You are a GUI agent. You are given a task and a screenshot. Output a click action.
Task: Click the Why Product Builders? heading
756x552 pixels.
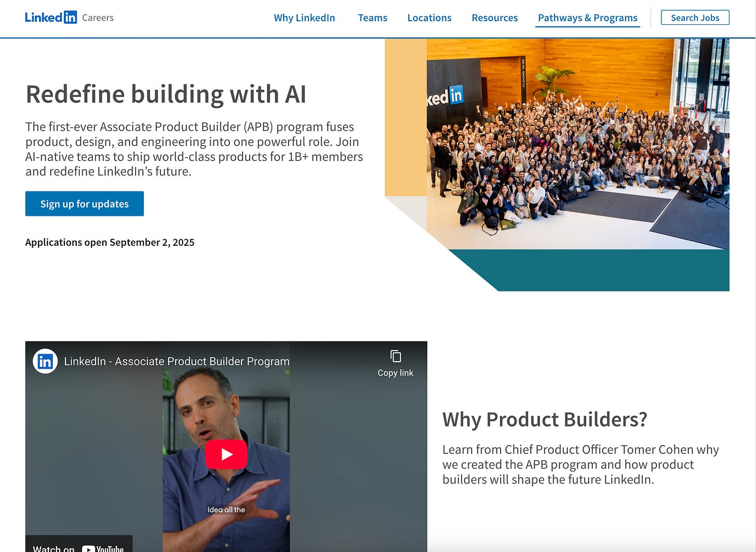[545, 419]
